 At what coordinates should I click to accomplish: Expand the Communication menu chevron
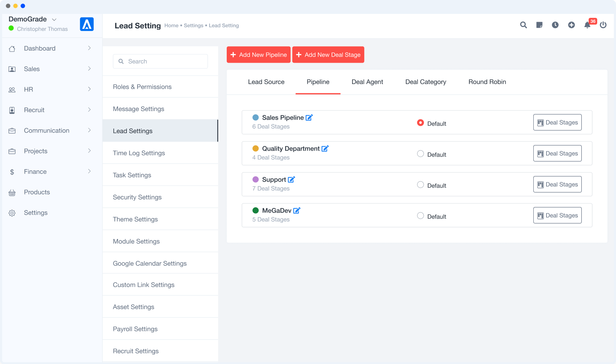tap(89, 130)
